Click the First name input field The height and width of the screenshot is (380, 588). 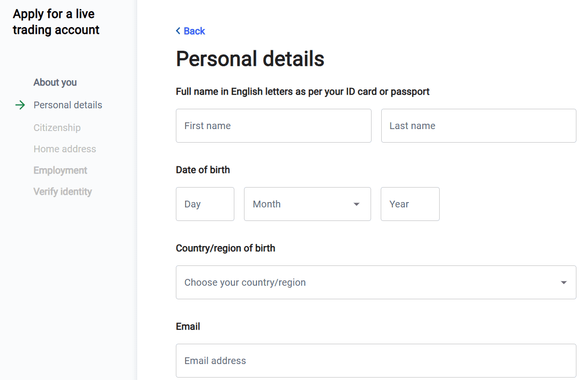273,126
